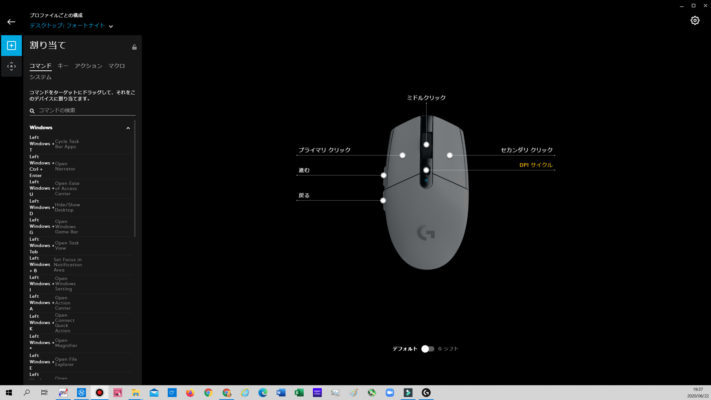Image resolution: width=711 pixels, height=400 pixels.
Task: Switch to the アクション tab
Action: [88, 66]
